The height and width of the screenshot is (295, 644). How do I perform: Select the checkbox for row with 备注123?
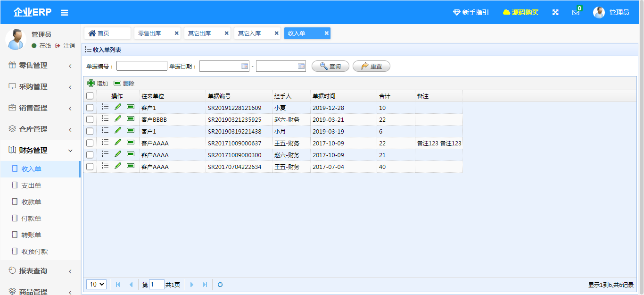[90, 143]
